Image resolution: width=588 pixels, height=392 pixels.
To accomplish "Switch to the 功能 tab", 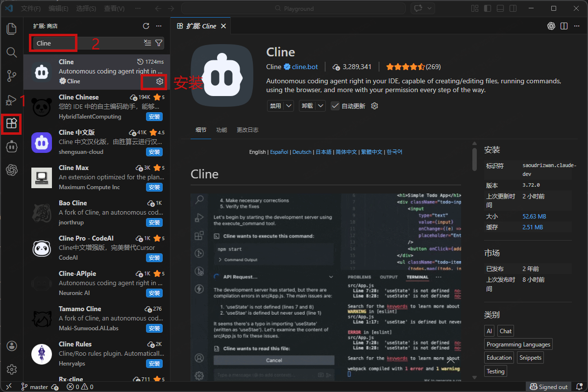I will point(221,130).
